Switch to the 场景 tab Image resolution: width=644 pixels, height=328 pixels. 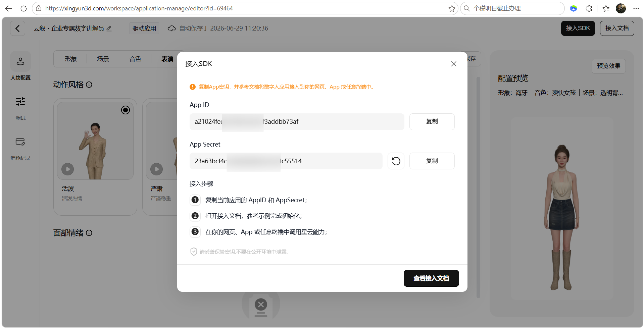click(103, 59)
